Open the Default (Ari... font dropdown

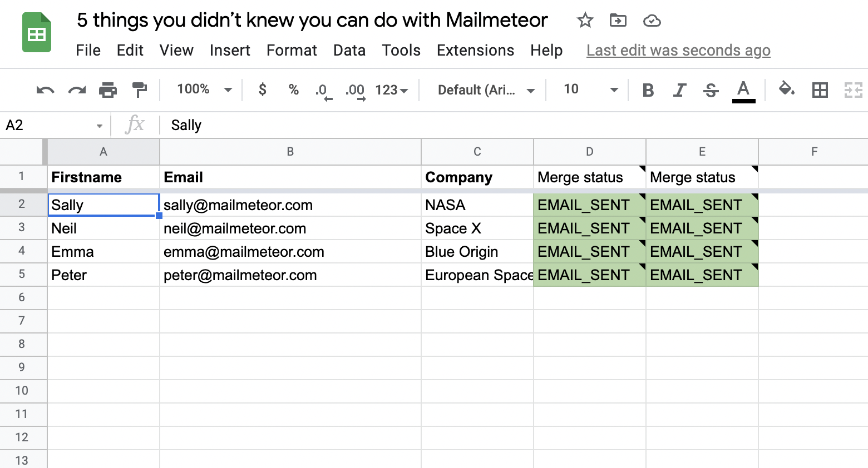[x=486, y=90]
